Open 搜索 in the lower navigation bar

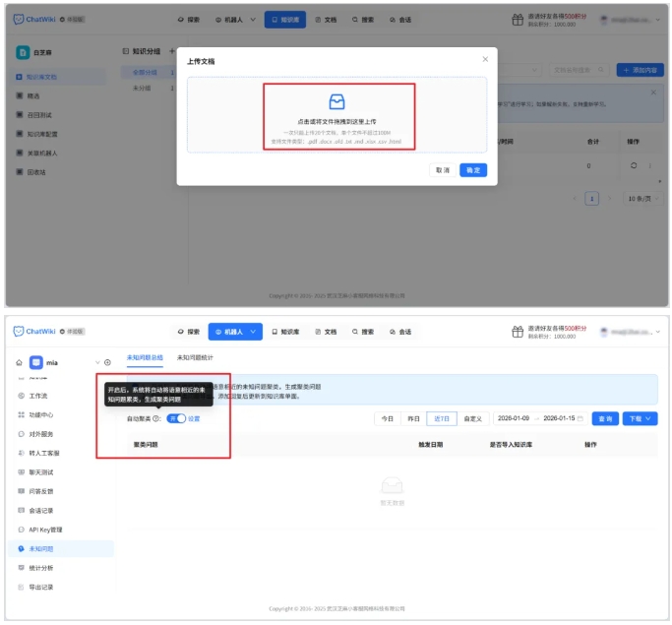(363, 332)
